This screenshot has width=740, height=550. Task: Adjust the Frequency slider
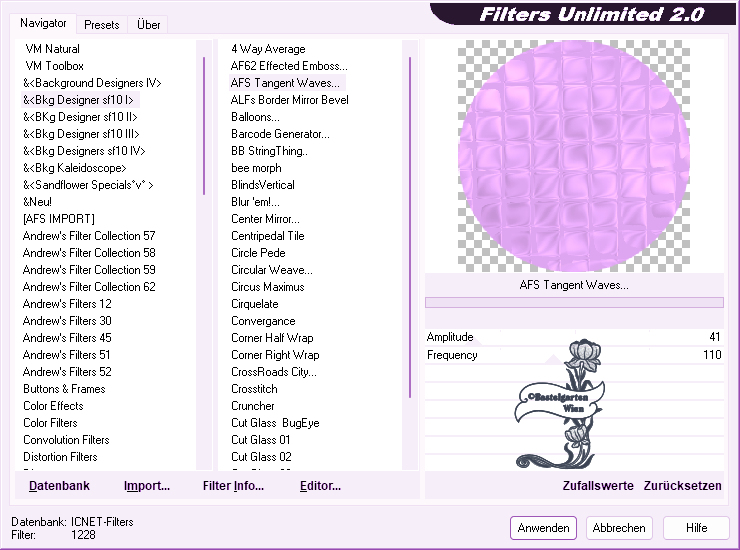pos(574,355)
